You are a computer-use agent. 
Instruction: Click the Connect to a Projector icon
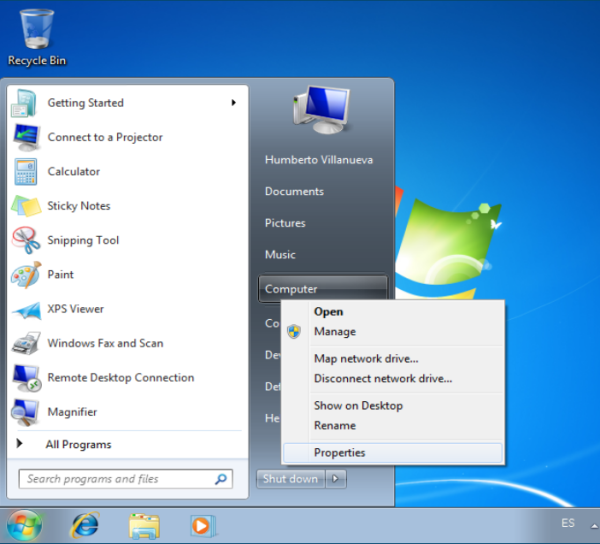coord(26,137)
